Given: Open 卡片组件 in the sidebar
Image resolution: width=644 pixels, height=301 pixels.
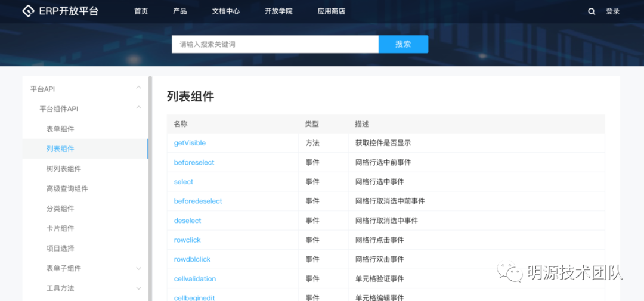Looking at the screenshot, I should tap(60, 228).
